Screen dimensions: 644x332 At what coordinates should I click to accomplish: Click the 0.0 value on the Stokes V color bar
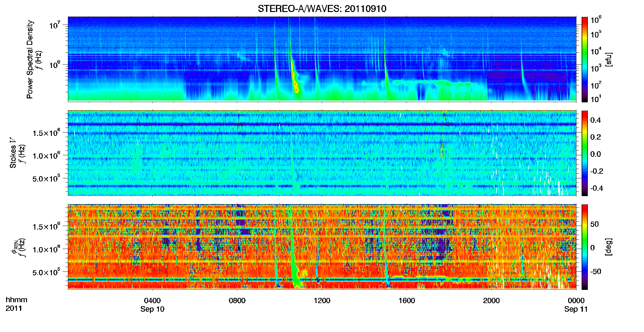[x=595, y=154]
